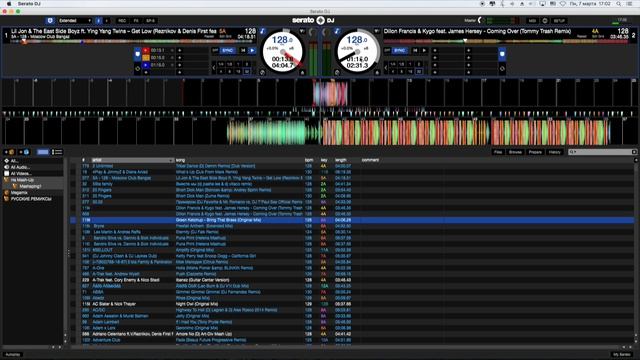
Task: Toggle OFF sync button on deck 1
Action: tap(216, 51)
